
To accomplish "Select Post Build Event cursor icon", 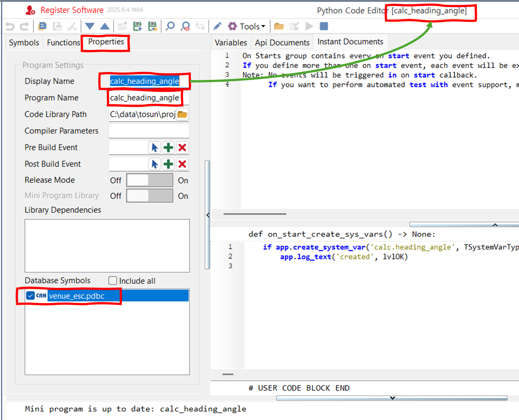I will (155, 164).
